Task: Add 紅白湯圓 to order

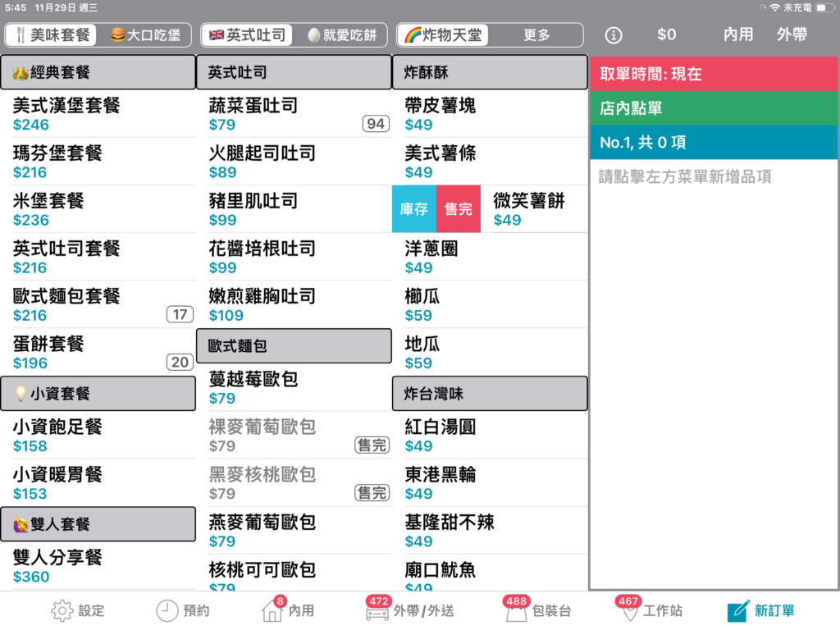Action: tap(491, 436)
